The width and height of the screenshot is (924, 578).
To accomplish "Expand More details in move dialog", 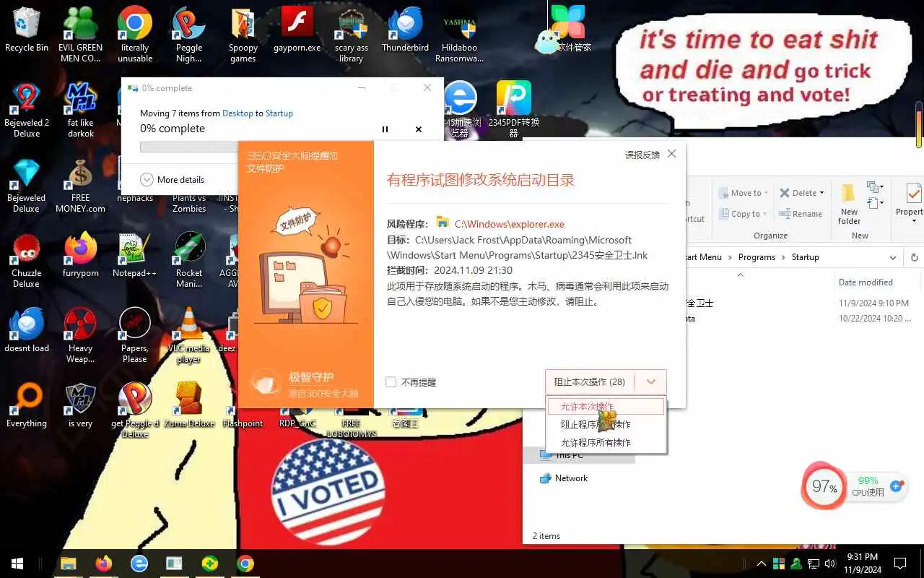I will (172, 180).
